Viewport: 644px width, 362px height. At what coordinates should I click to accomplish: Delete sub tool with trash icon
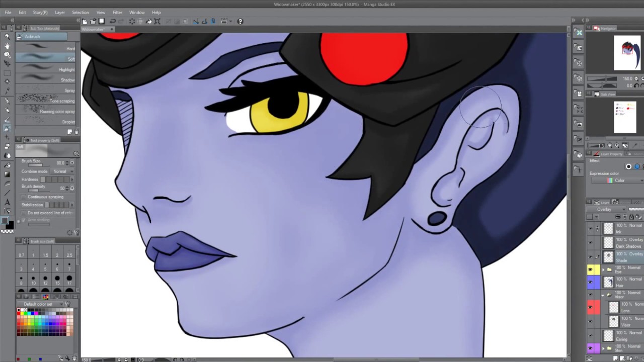pos(76,132)
